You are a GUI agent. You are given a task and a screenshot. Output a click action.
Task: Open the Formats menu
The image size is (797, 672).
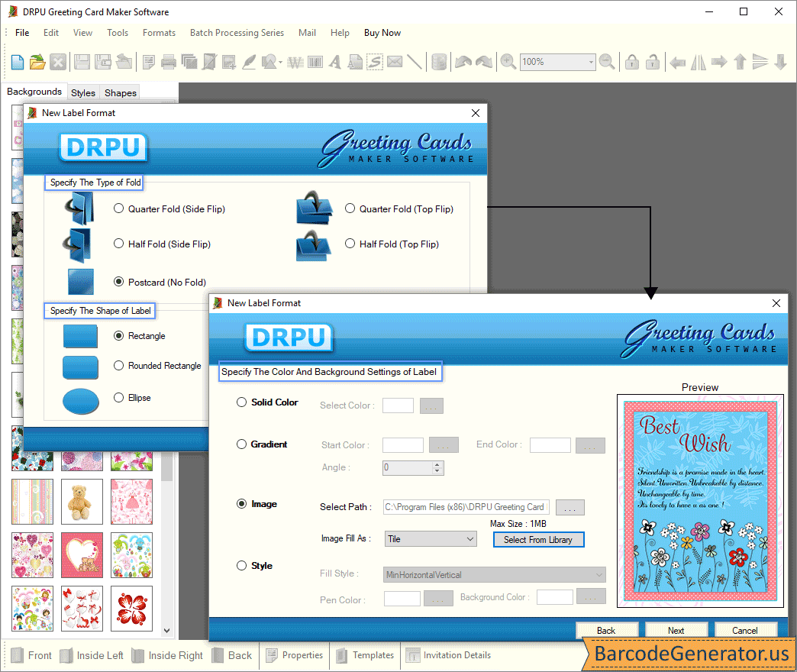pos(159,33)
